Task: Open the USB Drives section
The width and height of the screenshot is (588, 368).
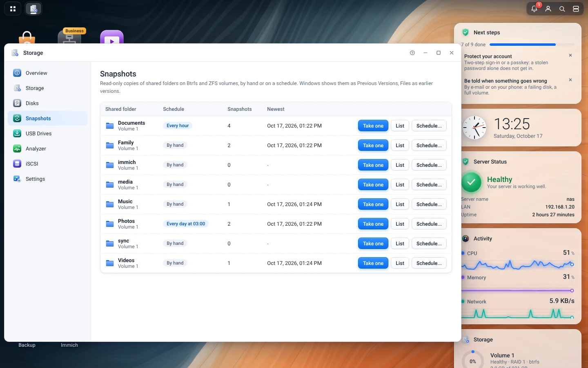Action: [x=48, y=134]
